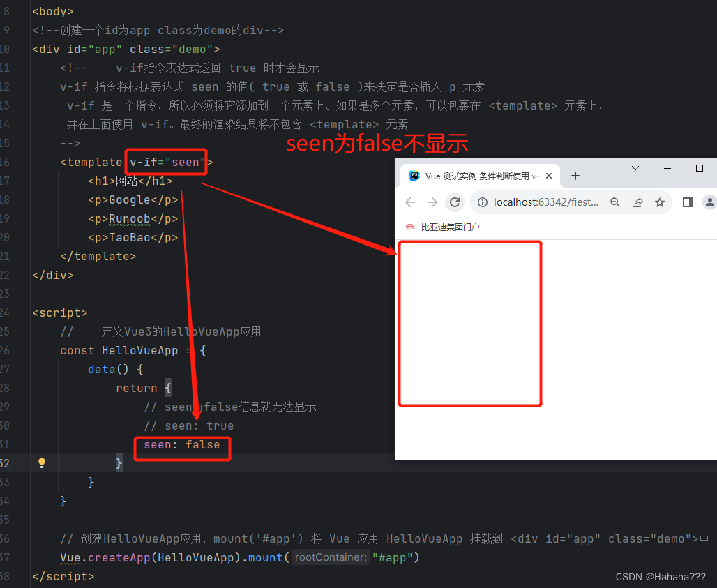
Task: Click the <h1>网站</h1> line
Action: [x=130, y=181]
